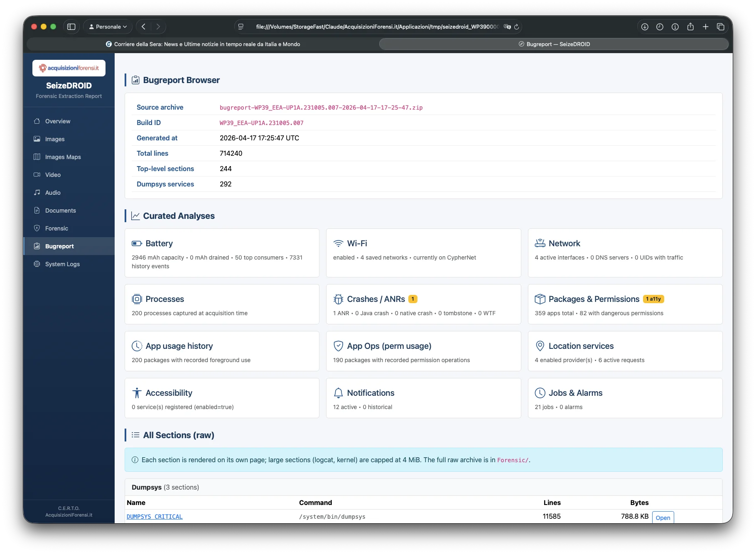Go to Documents in the sidebar
The width and height of the screenshot is (756, 554).
(61, 211)
